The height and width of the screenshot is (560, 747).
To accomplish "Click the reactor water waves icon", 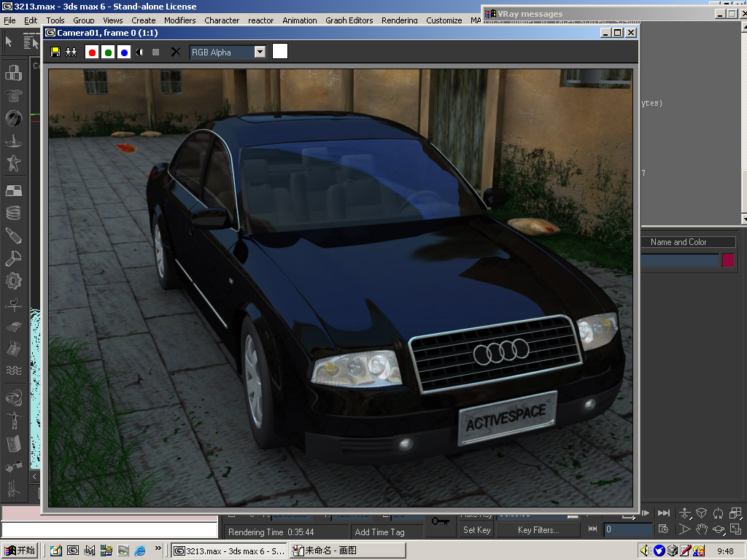I will pos(13,371).
